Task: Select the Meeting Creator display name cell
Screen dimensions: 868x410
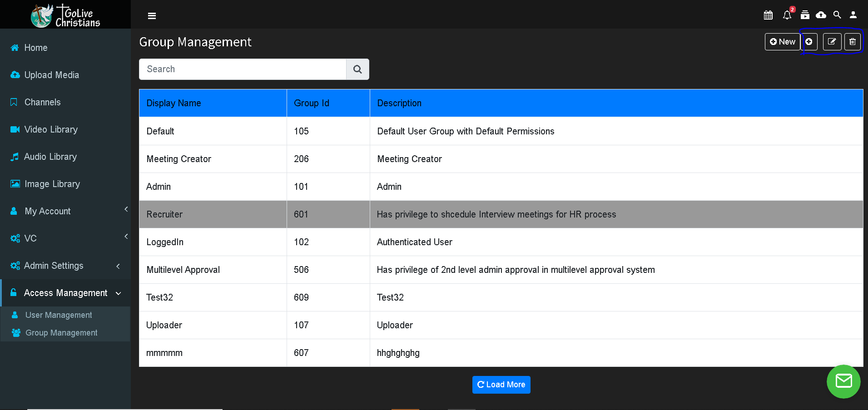Action: coord(213,159)
